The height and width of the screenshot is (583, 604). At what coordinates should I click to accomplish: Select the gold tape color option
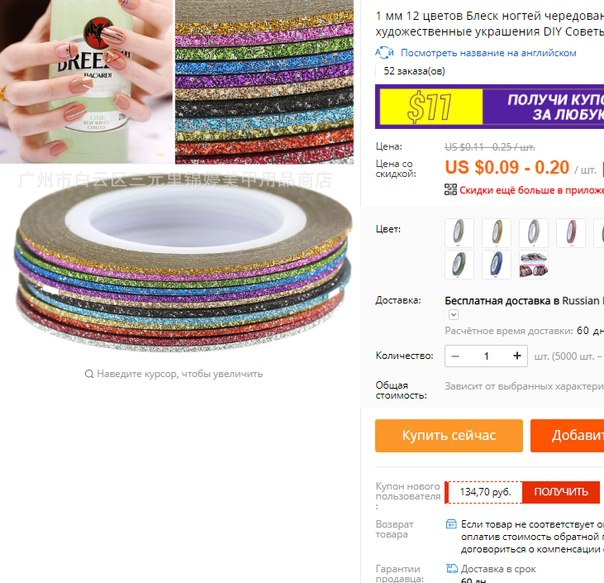pyautogui.click(x=496, y=232)
